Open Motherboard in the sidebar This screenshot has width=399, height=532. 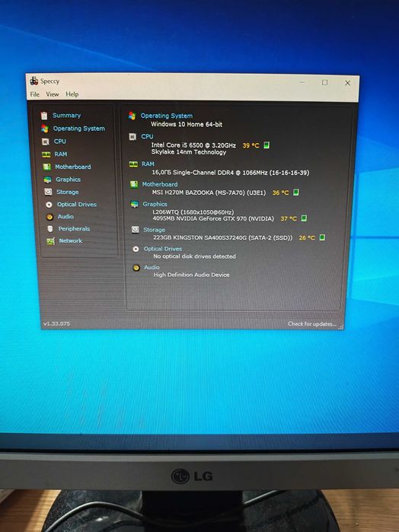[72, 167]
